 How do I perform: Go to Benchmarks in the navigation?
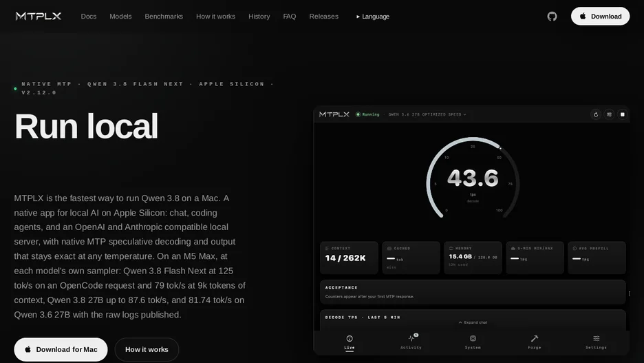164,17
